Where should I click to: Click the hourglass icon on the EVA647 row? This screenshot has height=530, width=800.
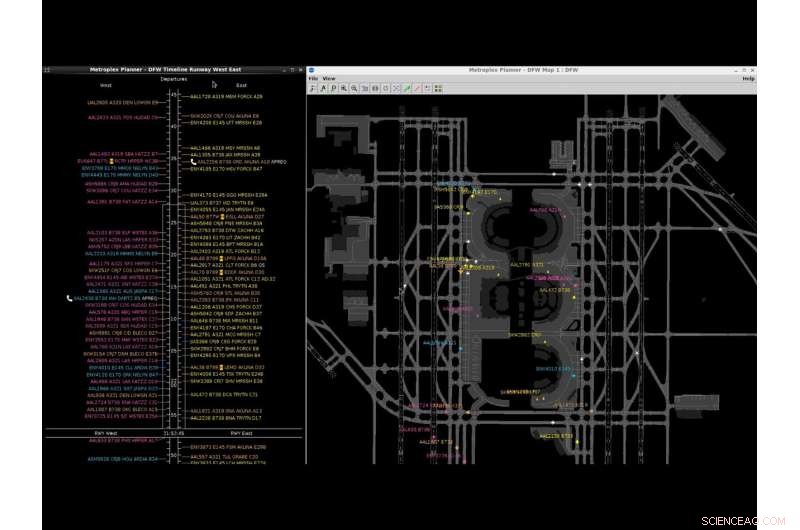coord(111,161)
